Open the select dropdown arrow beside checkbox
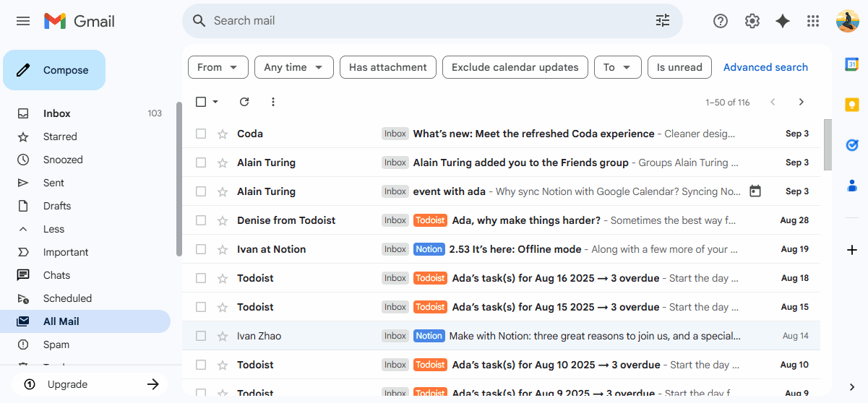 [x=215, y=102]
